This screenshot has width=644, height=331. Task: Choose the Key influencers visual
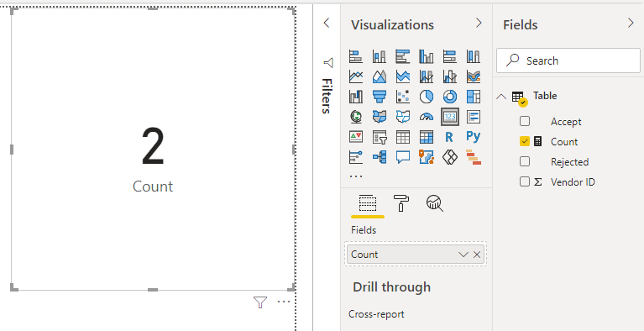[356, 156]
